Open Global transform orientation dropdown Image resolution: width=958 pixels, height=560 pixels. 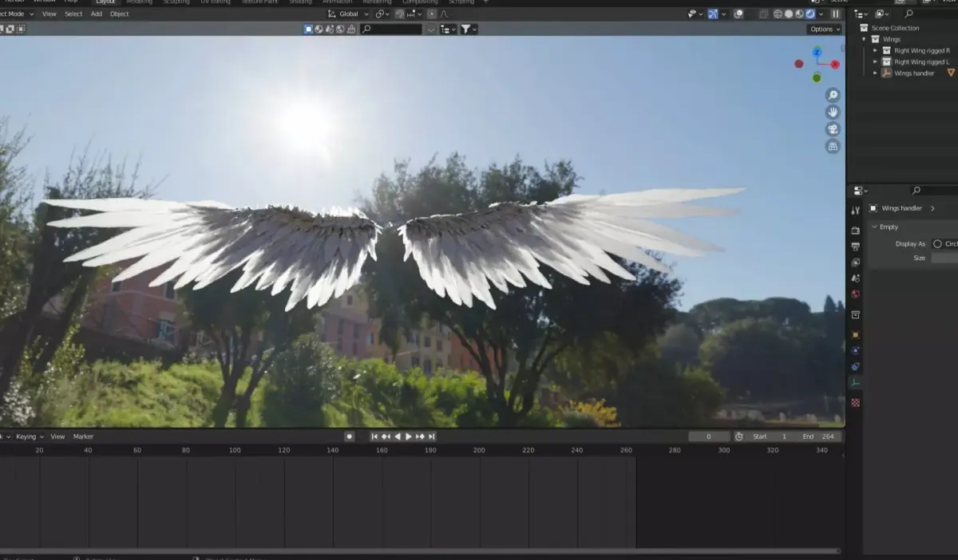point(349,14)
